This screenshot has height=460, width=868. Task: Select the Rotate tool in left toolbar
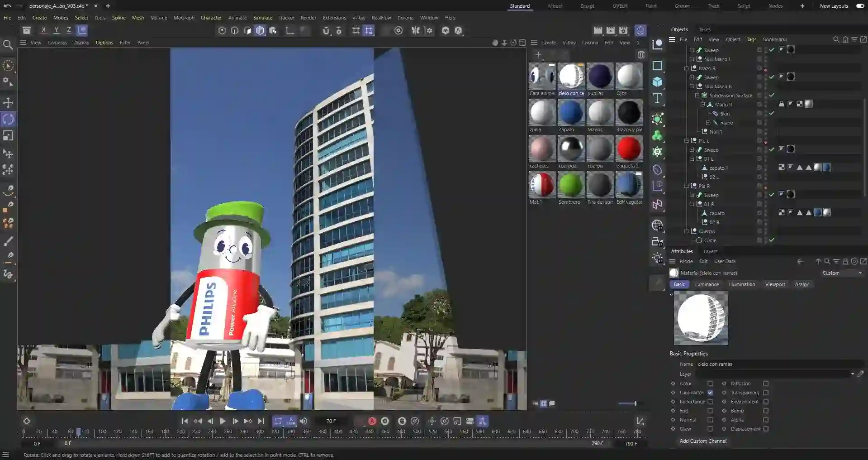(8, 119)
